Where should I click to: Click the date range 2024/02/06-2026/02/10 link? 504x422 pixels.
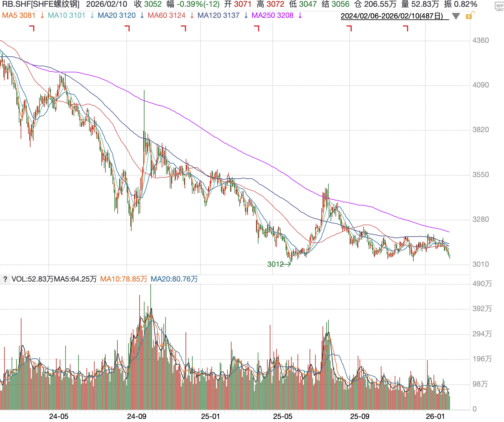[392, 16]
